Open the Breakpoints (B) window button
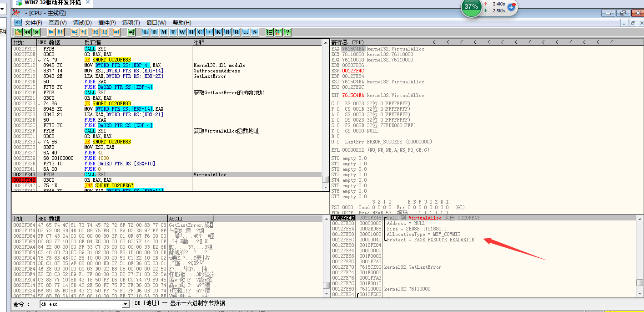This screenshot has height=312, width=644. 228,32
